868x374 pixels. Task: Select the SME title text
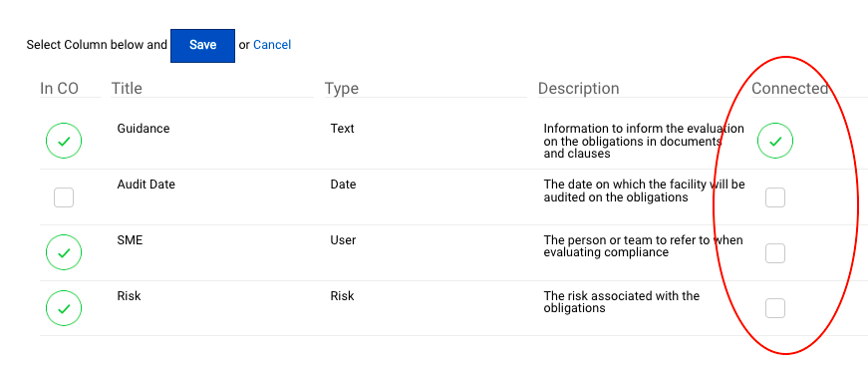click(130, 240)
